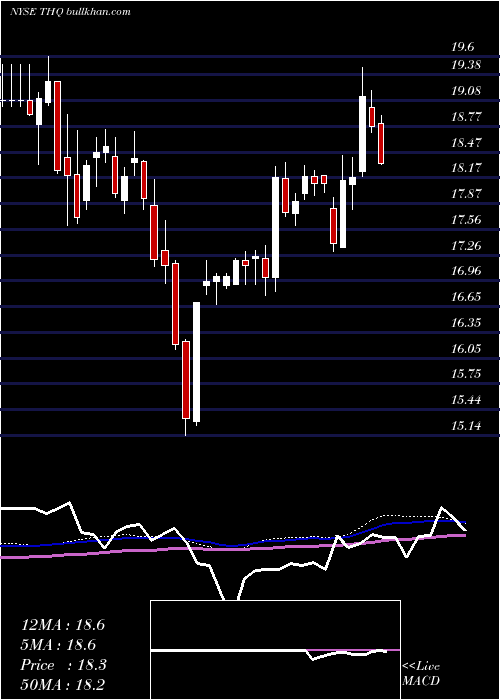The width and height of the screenshot is (500, 700).
Task: Click the 19.6 price axis label
Action: [462, 47]
